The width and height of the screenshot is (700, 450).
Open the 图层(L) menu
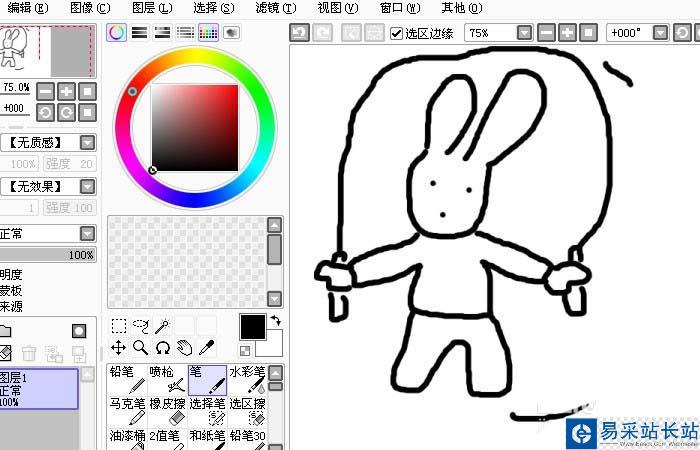[152, 8]
